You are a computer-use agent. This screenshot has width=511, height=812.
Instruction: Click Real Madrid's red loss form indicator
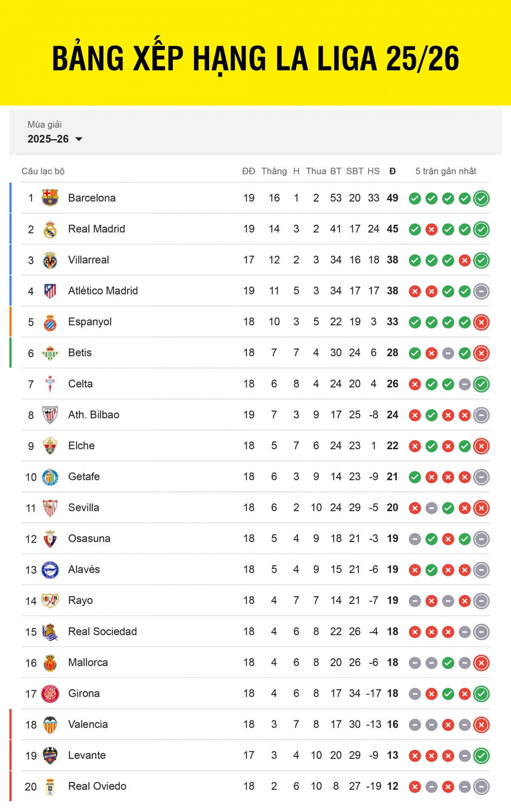pyautogui.click(x=432, y=228)
